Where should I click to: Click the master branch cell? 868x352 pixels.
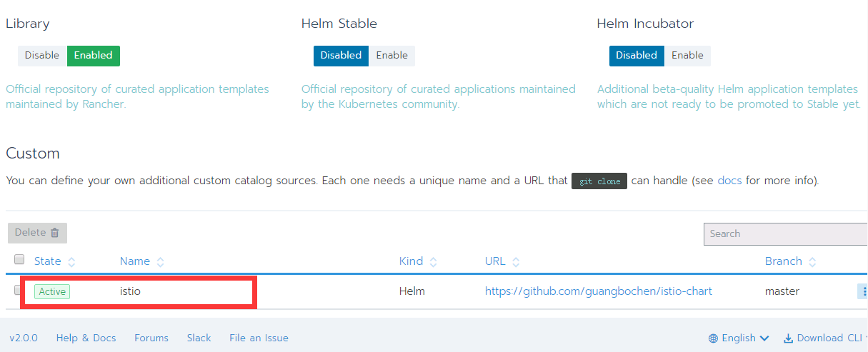pos(782,291)
